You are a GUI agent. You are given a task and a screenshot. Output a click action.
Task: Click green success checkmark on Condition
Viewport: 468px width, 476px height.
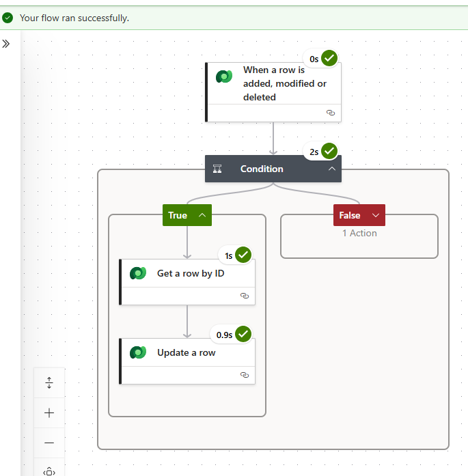[329, 151]
